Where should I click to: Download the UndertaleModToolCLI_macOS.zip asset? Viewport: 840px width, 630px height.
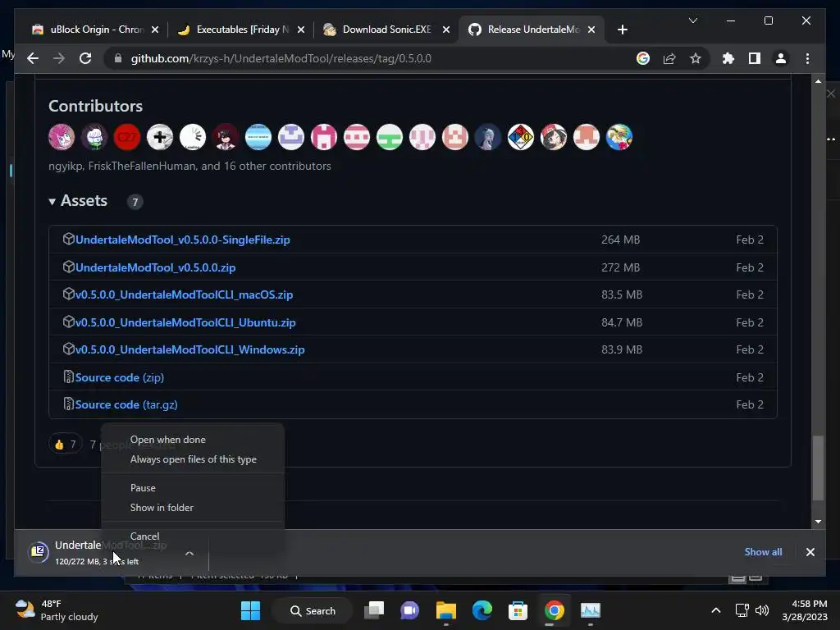point(184,294)
